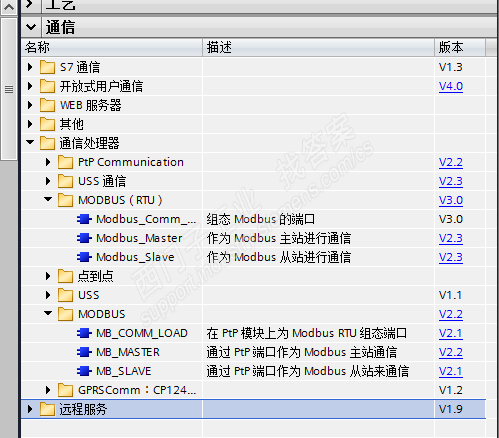Open V2.1 version link for MB_SLAVE

(x=451, y=371)
